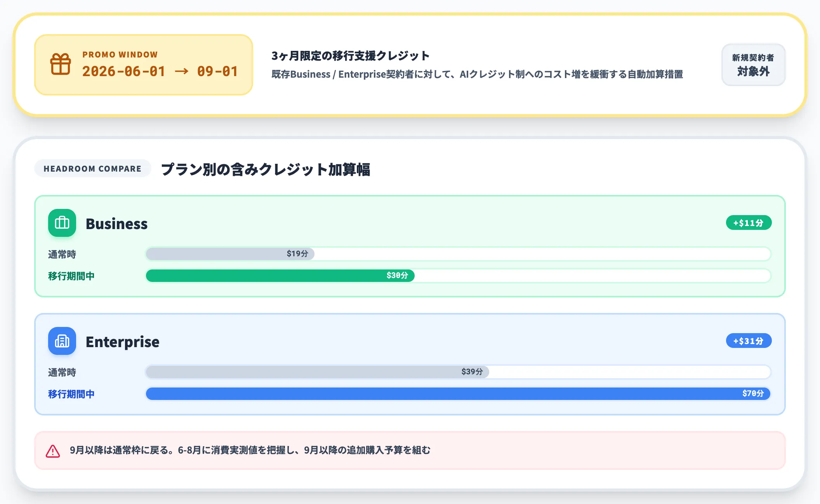Click the HEADROOM COMPARE tag
This screenshot has width=820, height=504.
click(x=92, y=169)
